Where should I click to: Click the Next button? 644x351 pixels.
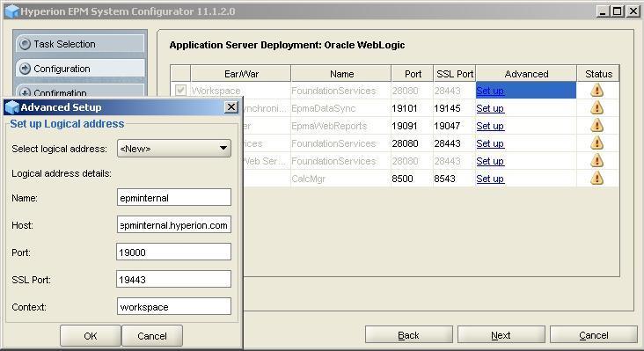pos(501,335)
